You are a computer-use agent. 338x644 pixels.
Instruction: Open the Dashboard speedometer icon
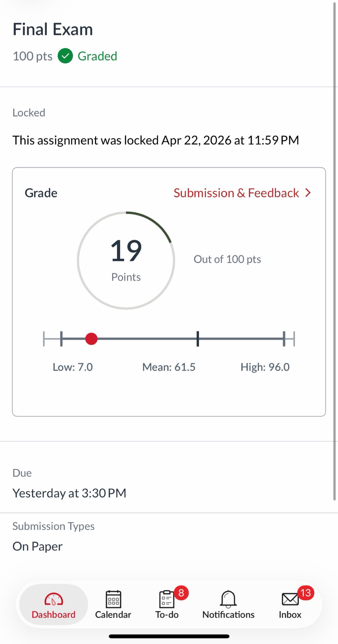click(x=54, y=599)
